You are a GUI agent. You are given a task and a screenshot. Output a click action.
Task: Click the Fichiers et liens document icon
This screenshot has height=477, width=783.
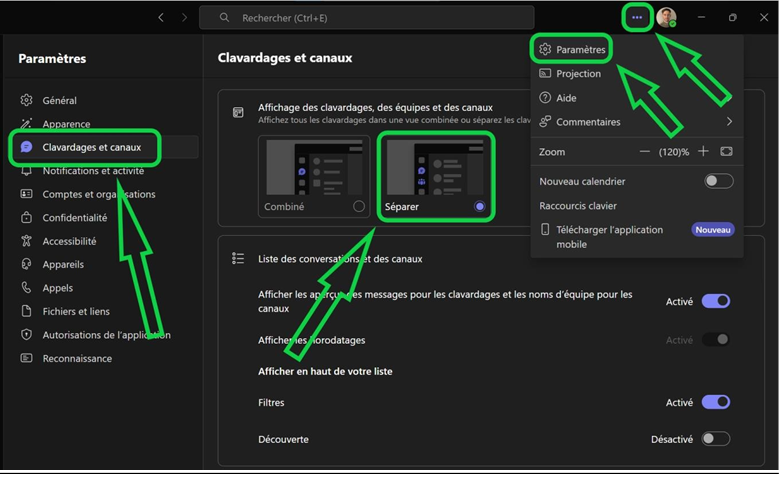[x=26, y=311]
